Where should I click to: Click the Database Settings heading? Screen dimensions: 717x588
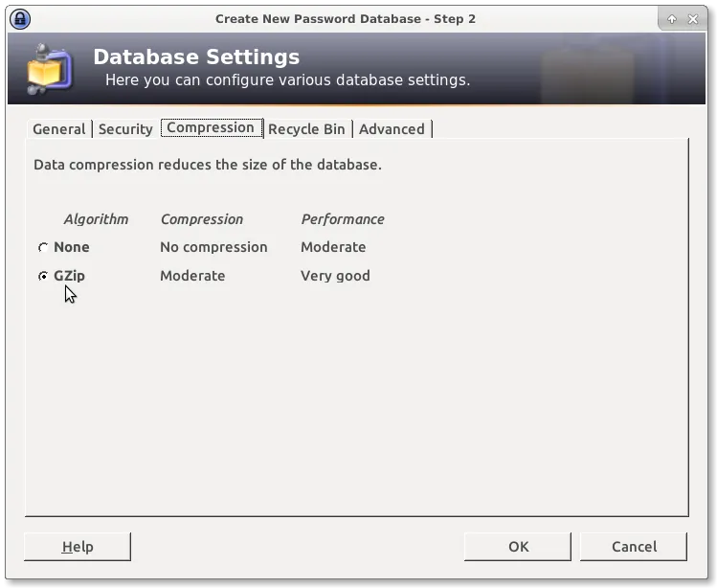coord(196,57)
